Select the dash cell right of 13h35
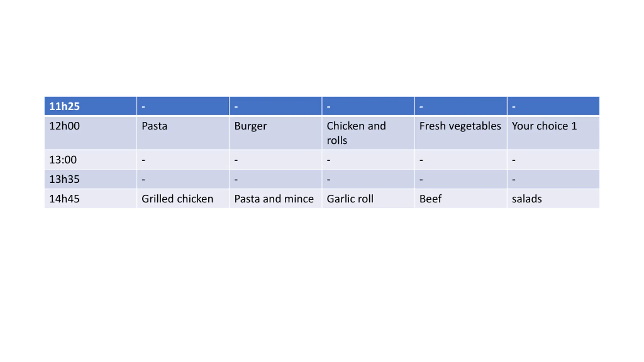 pyautogui.click(x=183, y=179)
